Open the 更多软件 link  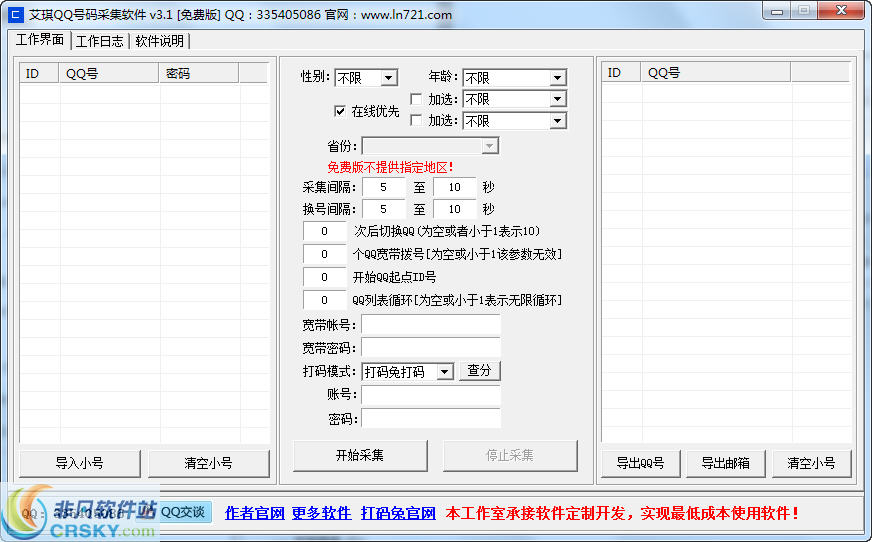click(321, 513)
